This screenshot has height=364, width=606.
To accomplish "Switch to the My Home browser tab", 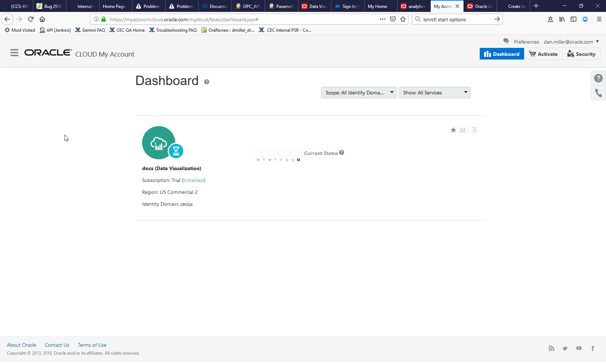I will point(381,6).
